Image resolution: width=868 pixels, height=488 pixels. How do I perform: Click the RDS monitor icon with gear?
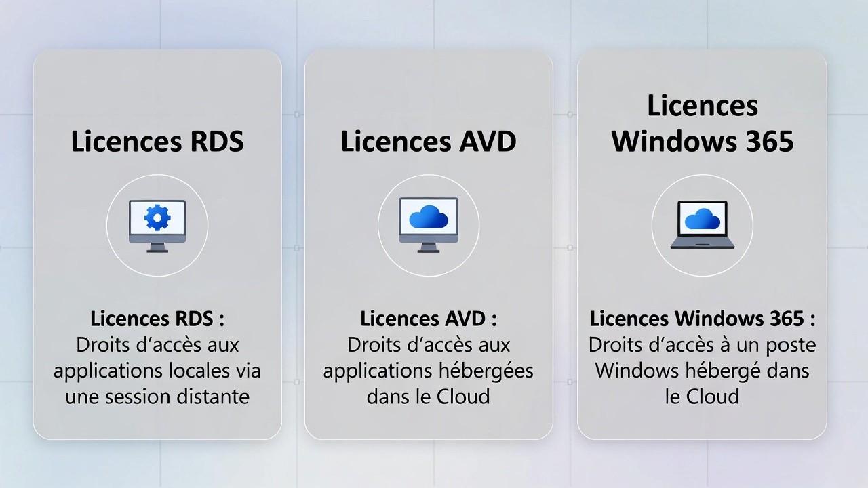click(157, 226)
